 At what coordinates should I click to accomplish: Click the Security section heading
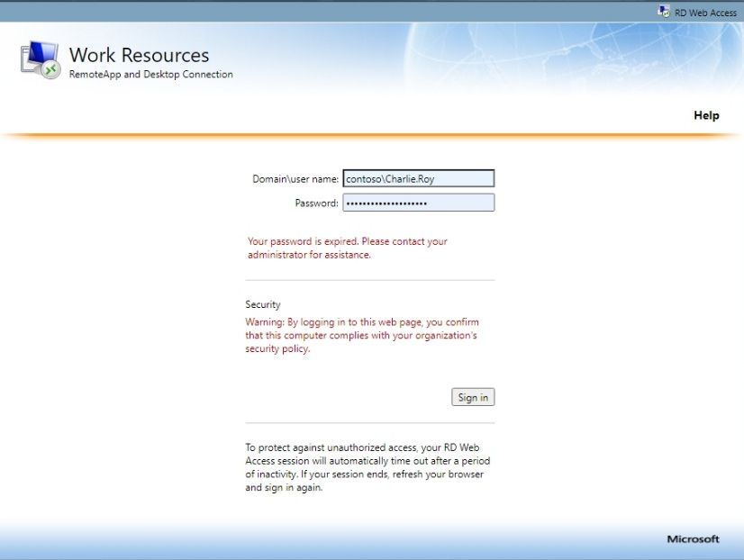[261, 304]
